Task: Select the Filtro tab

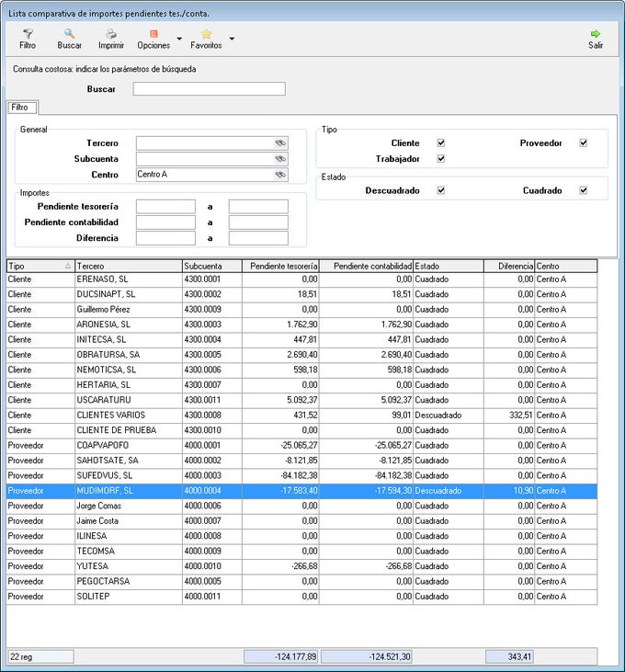Action: [x=22, y=108]
